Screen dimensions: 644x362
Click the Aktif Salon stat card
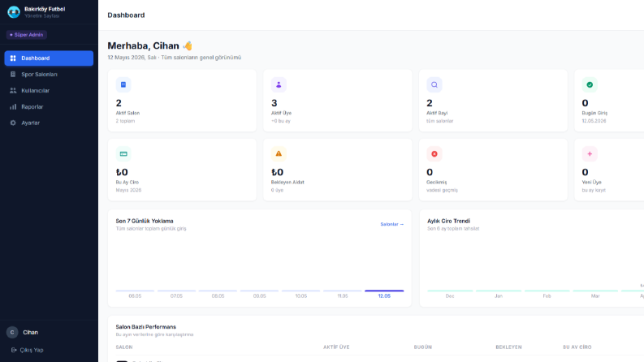tap(182, 101)
